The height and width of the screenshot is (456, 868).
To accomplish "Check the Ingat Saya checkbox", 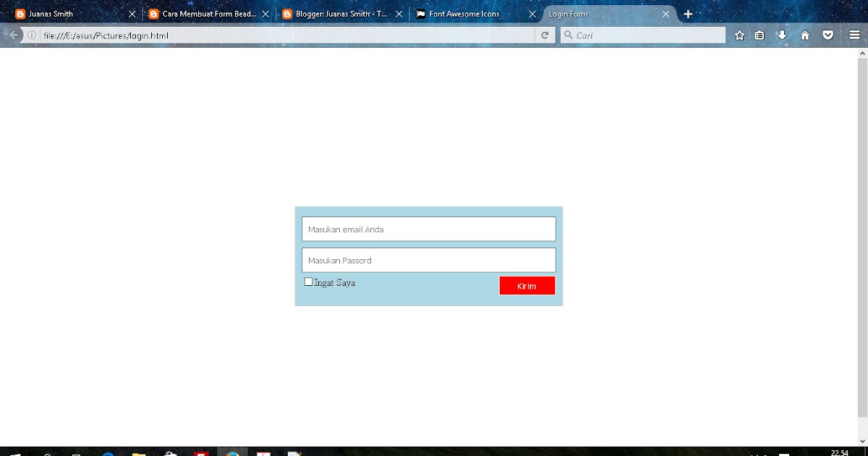I will tap(307, 281).
